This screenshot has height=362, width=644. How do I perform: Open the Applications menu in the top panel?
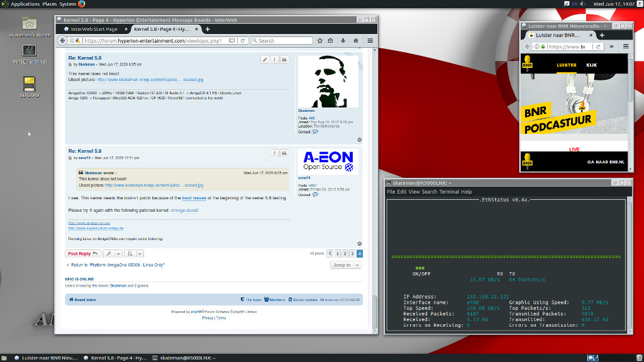[25, 4]
